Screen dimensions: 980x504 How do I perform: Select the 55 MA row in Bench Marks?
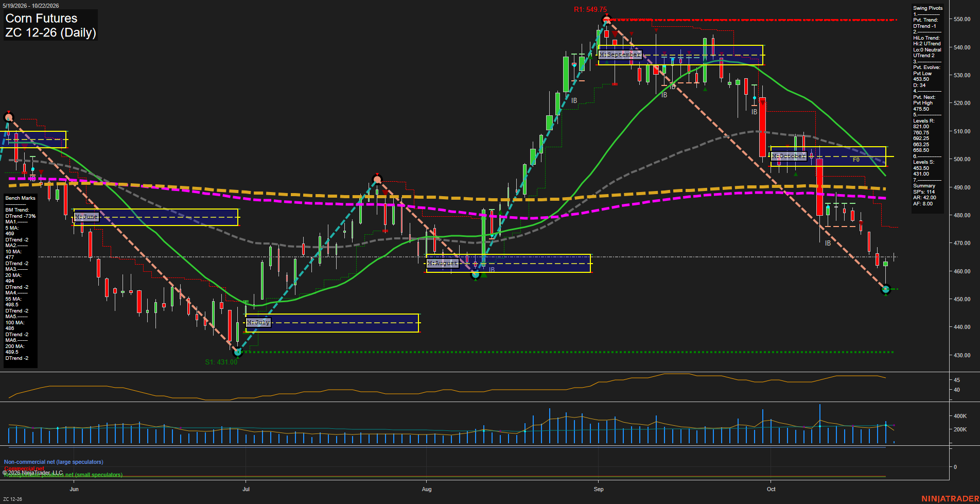coord(13,299)
